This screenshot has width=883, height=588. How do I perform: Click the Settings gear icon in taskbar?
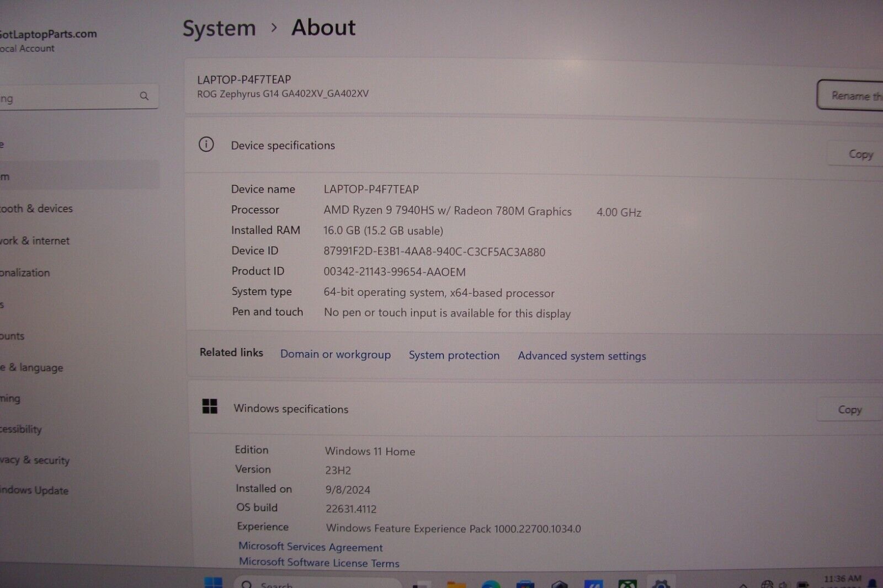(x=661, y=584)
